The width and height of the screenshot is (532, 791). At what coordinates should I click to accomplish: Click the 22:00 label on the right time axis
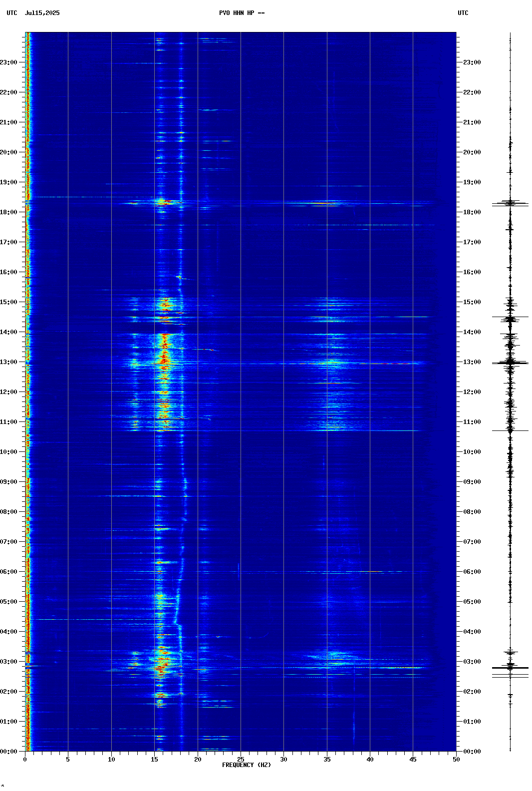coord(472,92)
